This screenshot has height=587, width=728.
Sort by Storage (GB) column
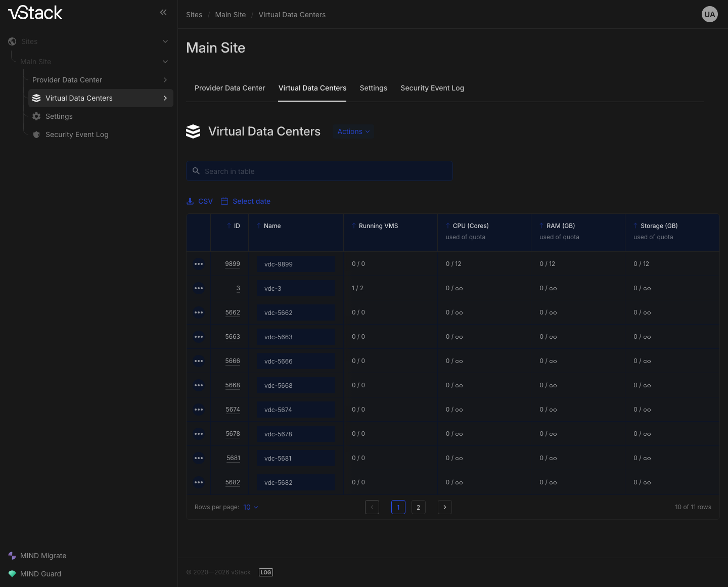(x=656, y=226)
